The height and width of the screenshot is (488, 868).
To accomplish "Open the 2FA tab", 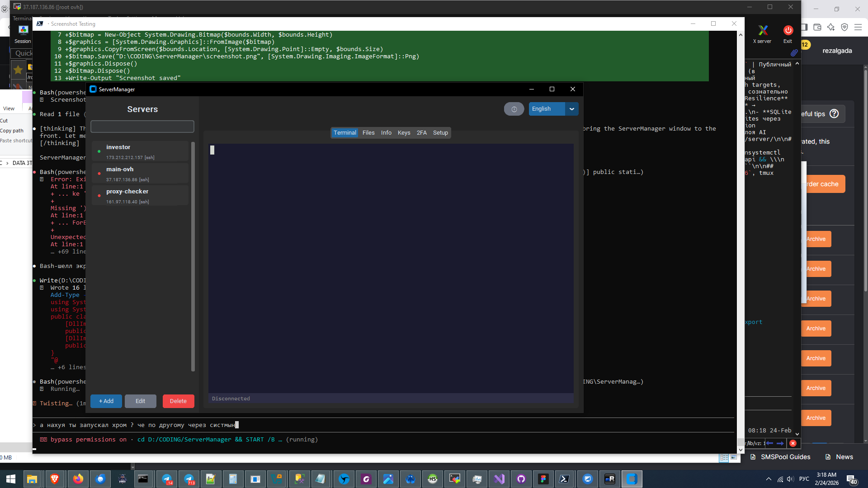I will 421,133.
